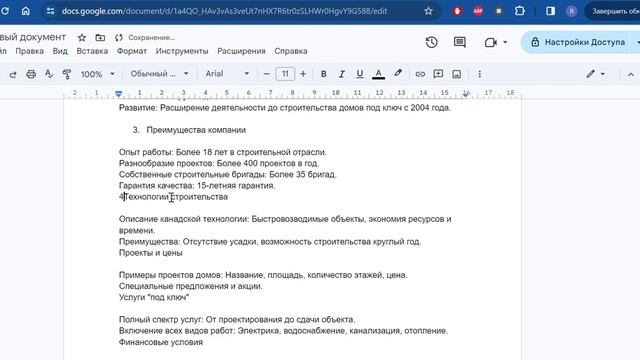Viewport: 640px width, 360px height.
Task: Expand the video call options arrow
Action: click(505, 42)
